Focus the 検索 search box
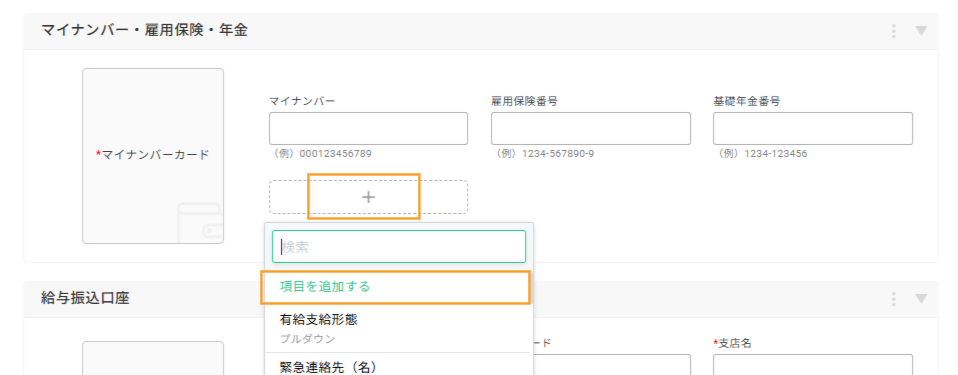The width and height of the screenshot is (958, 375). tap(399, 247)
